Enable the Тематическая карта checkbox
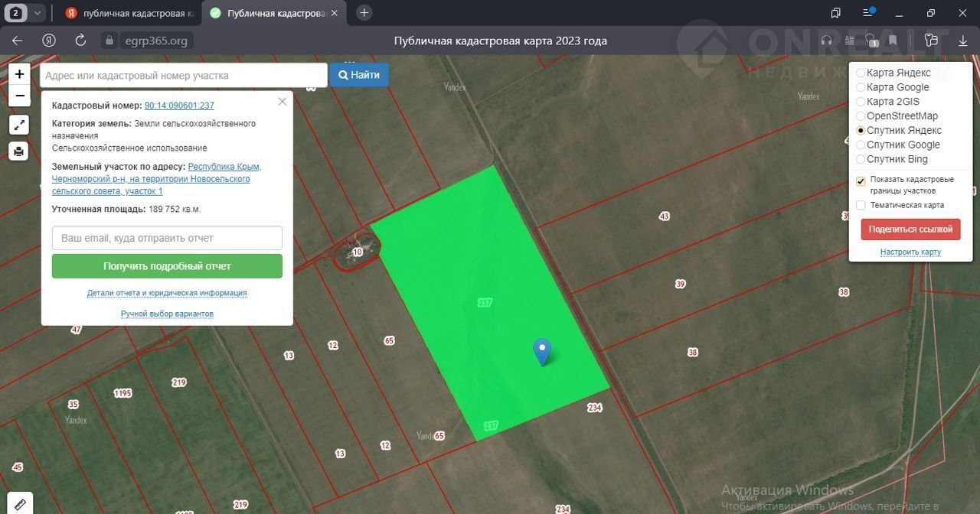The image size is (980, 514). click(861, 205)
